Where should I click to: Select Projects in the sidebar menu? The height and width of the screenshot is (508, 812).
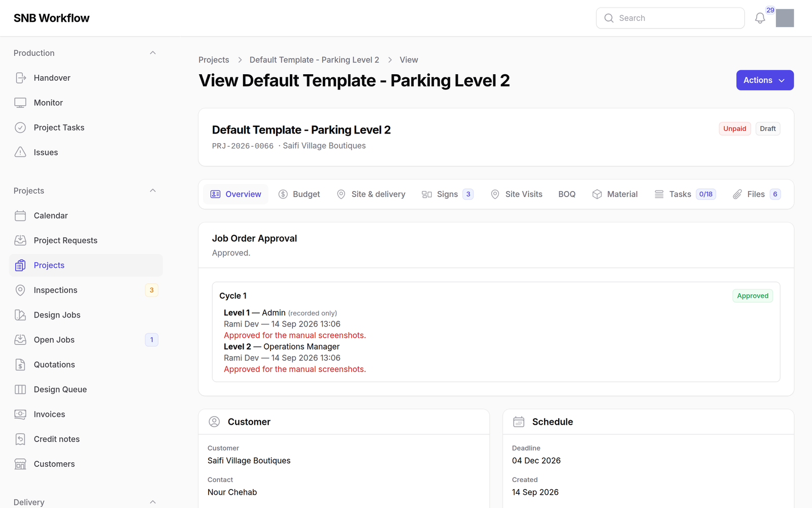click(86, 265)
